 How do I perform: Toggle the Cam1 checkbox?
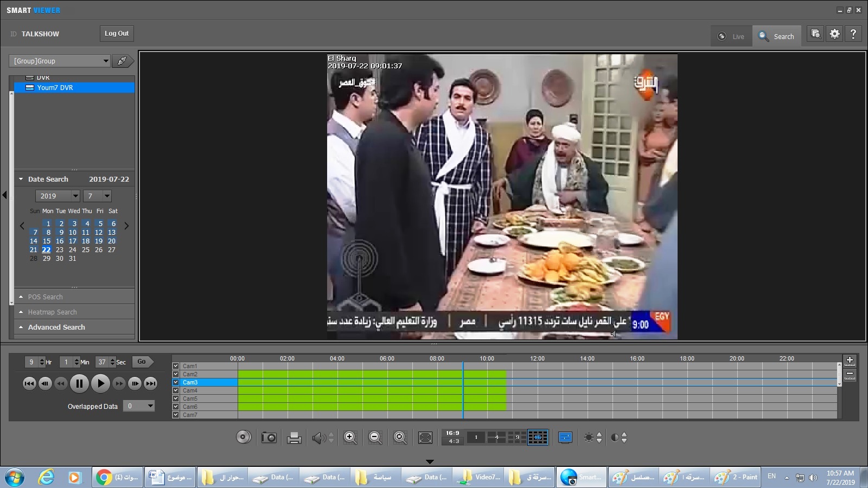(x=176, y=366)
